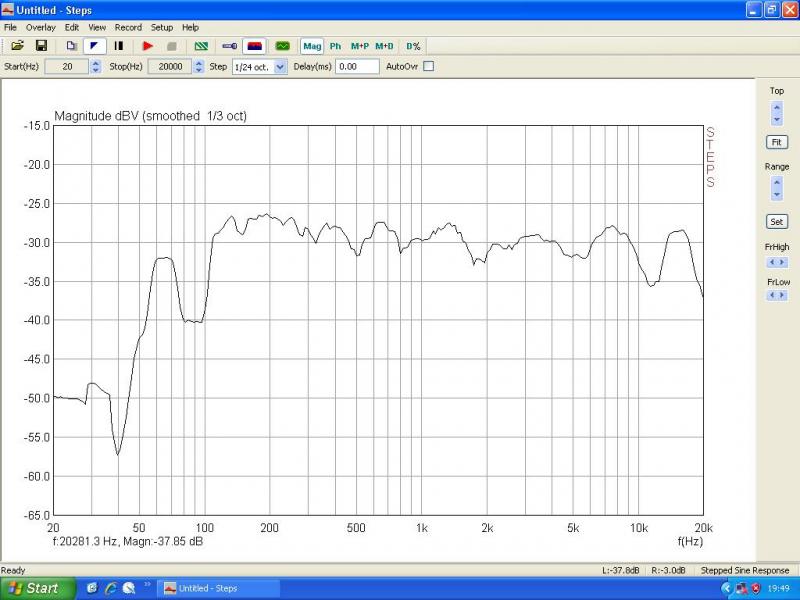Image resolution: width=800 pixels, height=600 pixels.
Task: Increase Stop(Hz) value with up arrow
Action: coord(199,63)
